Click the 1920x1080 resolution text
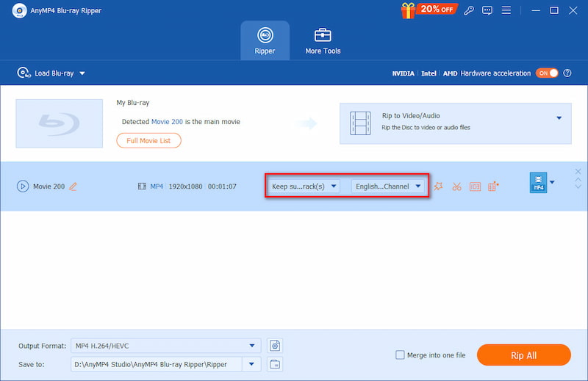The width and height of the screenshot is (588, 381). coord(185,186)
